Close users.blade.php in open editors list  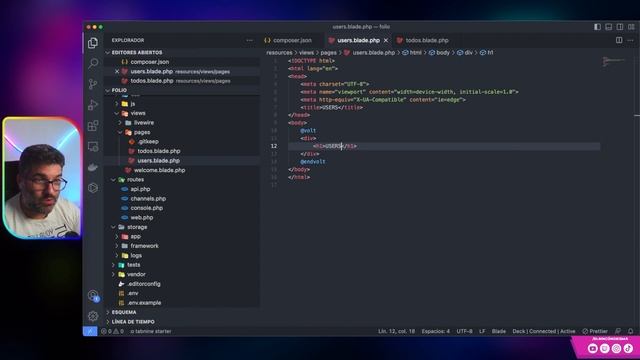point(117,71)
